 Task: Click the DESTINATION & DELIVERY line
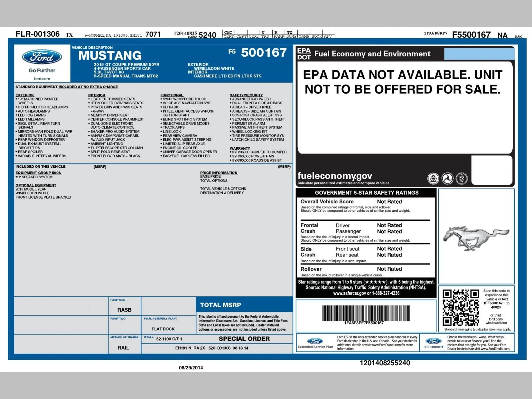coord(222,193)
